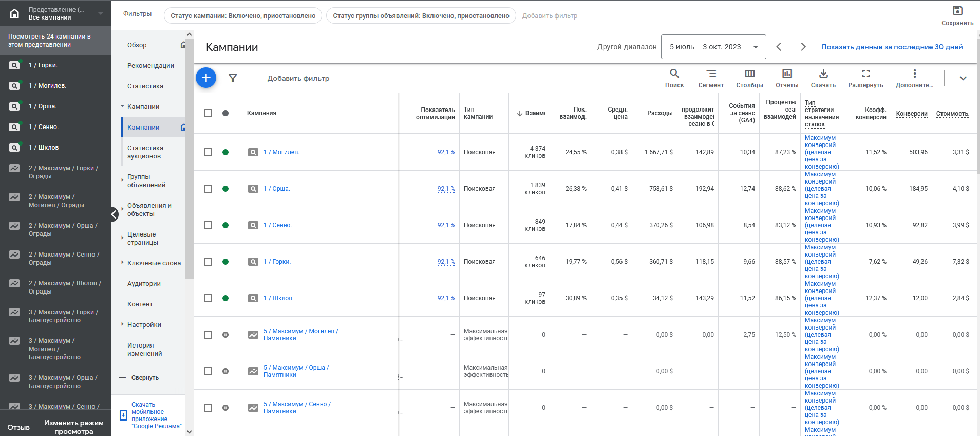
Task: Click the blue plus new campaign button
Action: tap(206, 78)
